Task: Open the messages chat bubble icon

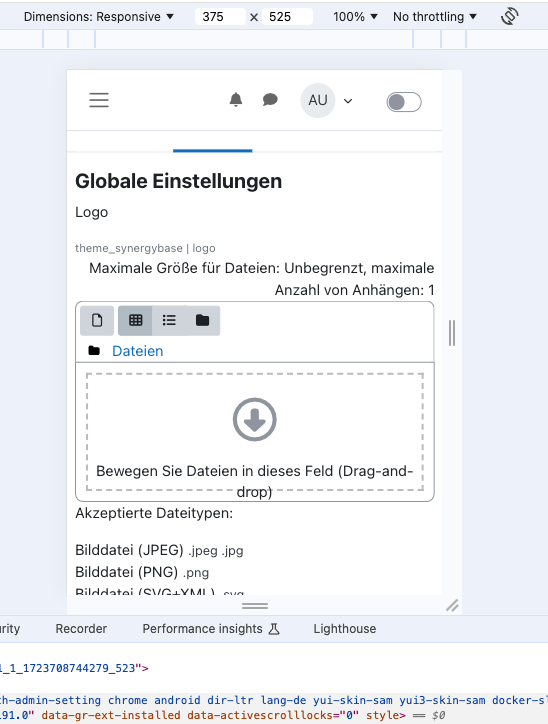Action: [270, 100]
